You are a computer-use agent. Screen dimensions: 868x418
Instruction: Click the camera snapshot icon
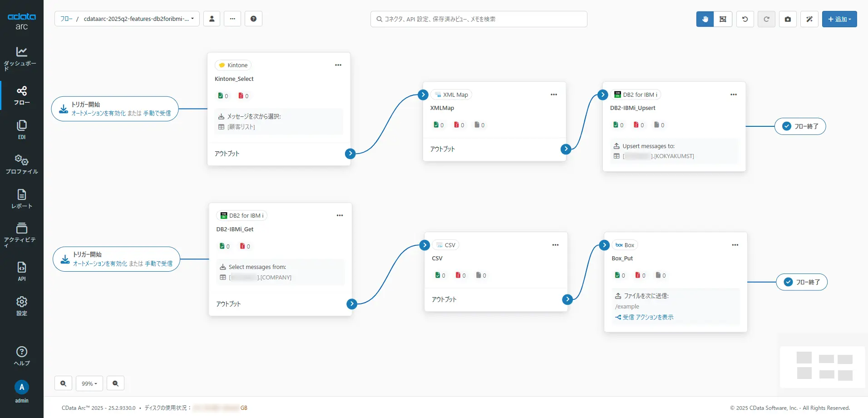click(x=788, y=19)
